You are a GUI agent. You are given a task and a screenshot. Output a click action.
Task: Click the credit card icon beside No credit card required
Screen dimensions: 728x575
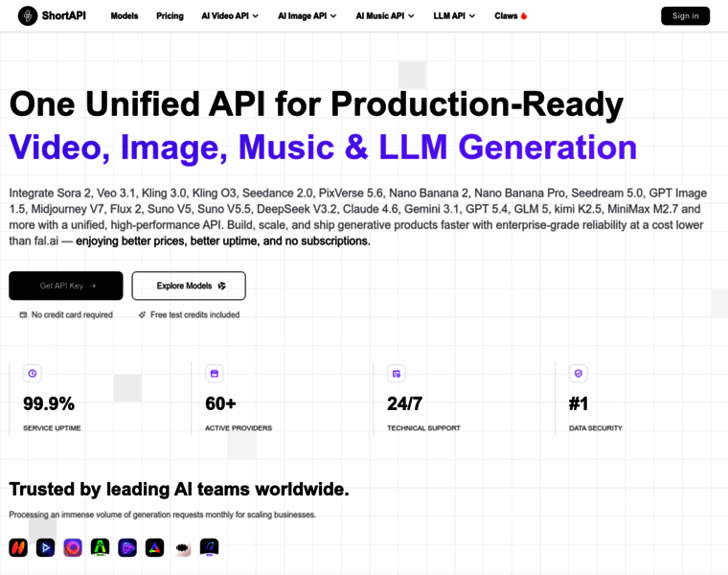(23, 315)
